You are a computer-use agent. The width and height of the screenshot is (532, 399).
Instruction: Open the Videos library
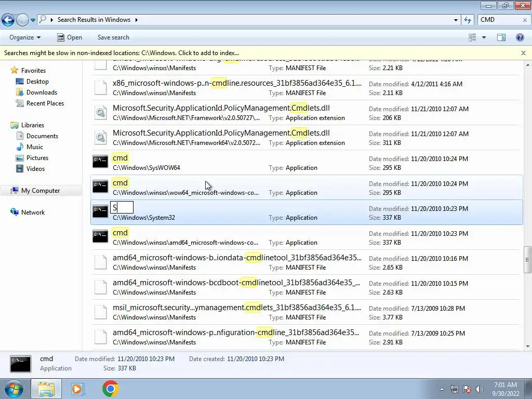(35, 169)
